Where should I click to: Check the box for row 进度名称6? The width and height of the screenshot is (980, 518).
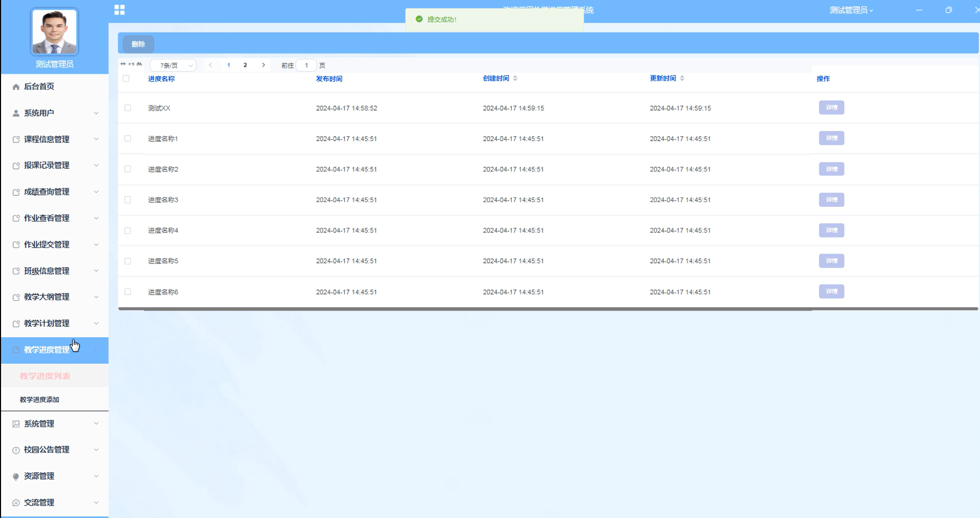pyautogui.click(x=128, y=292)
